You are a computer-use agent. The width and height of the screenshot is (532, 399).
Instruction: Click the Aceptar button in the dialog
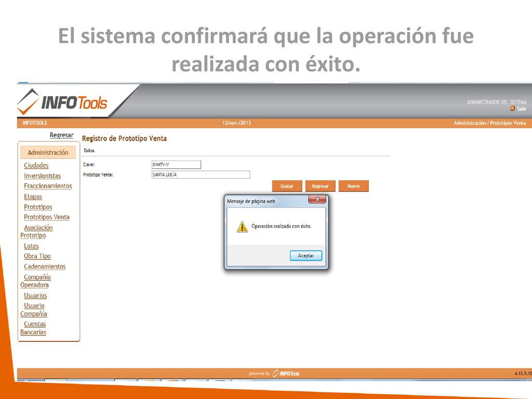point(305,256)
